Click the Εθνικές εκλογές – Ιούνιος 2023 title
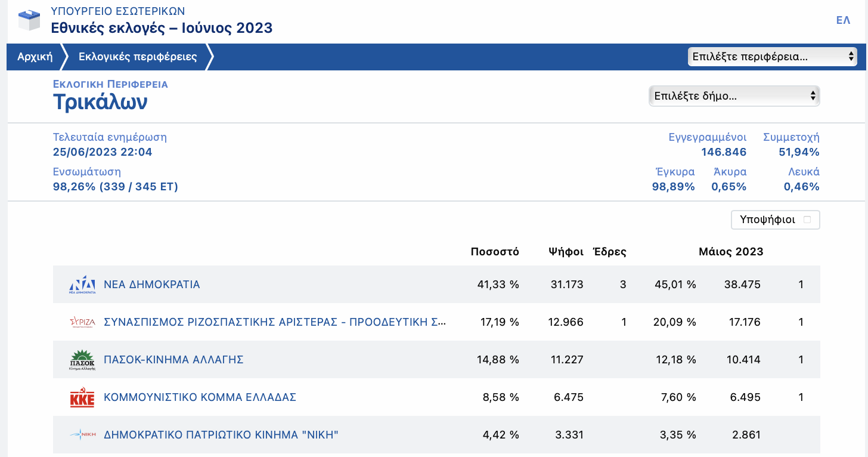The width and height of the screenshot is (868, 457). point(162,27)
